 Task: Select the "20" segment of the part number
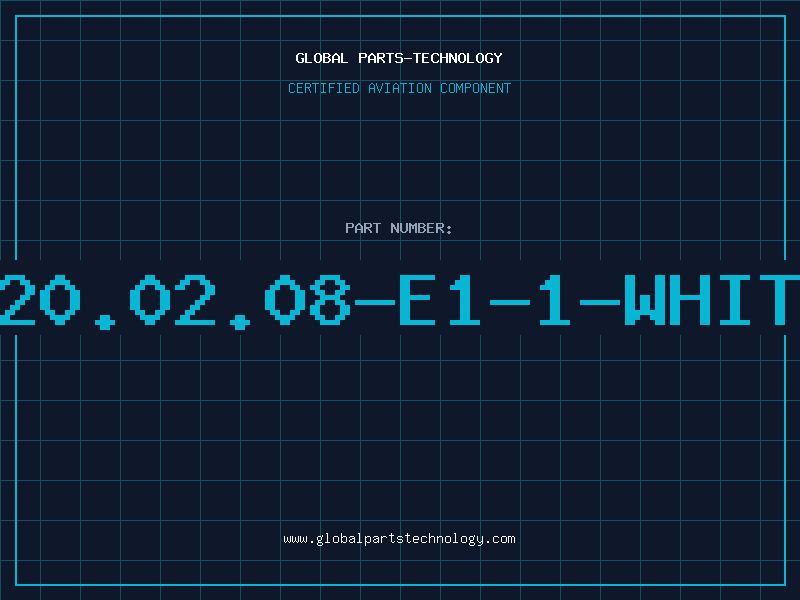pos(40,300)
